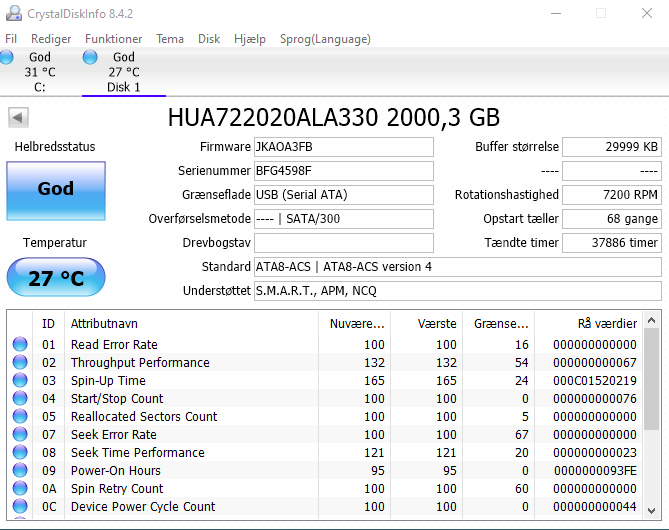Click status orb for Power-On Hours
This screenshot has height=530, width=669.
pyautogui.click(x=20, y=470)
